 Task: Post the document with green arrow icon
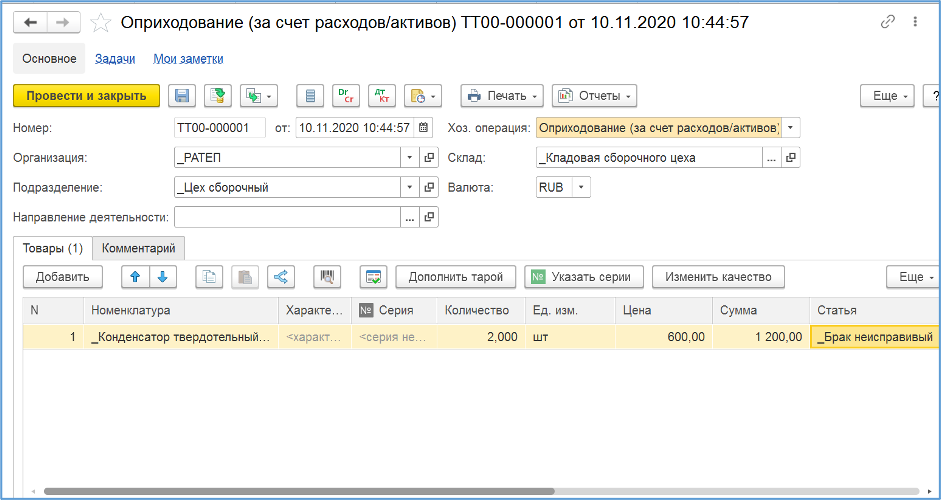click(218, 96)
